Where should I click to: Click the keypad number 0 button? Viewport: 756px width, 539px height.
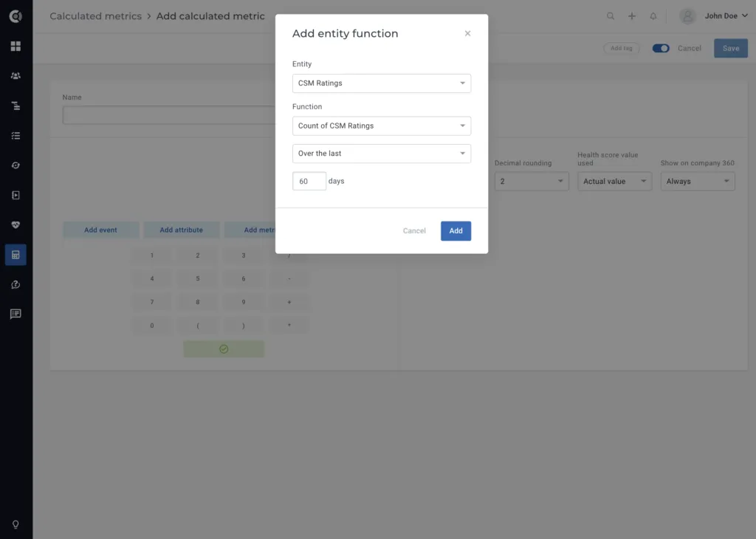click(152, 326)
